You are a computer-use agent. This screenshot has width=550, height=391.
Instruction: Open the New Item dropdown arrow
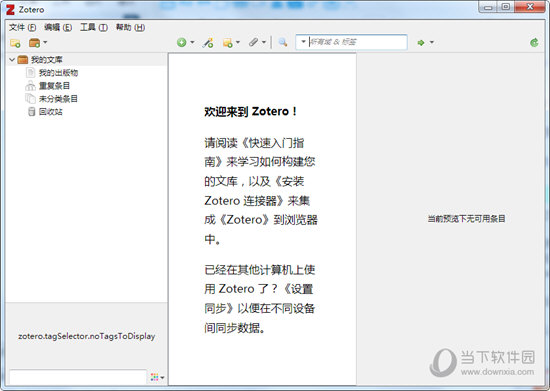point(192,42)
